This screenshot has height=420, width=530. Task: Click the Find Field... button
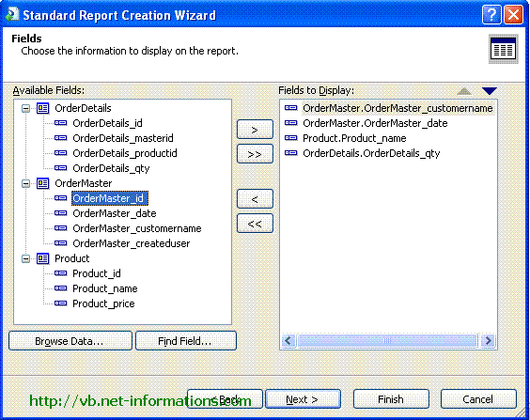pyautogui.click(x=186, y=341)
